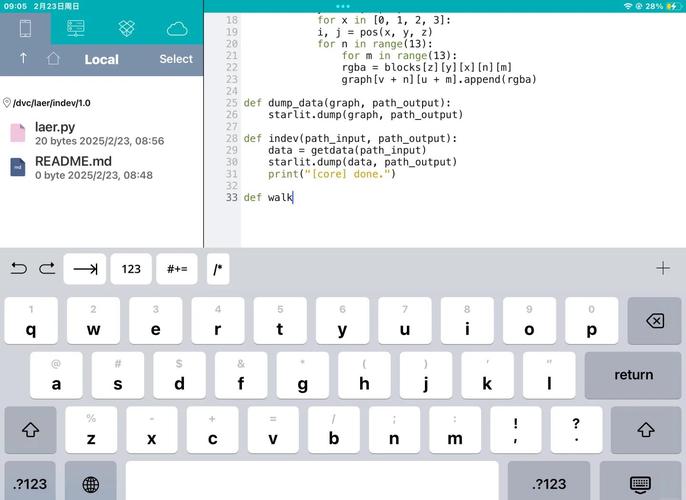Open the remote server connections tab

76,28
